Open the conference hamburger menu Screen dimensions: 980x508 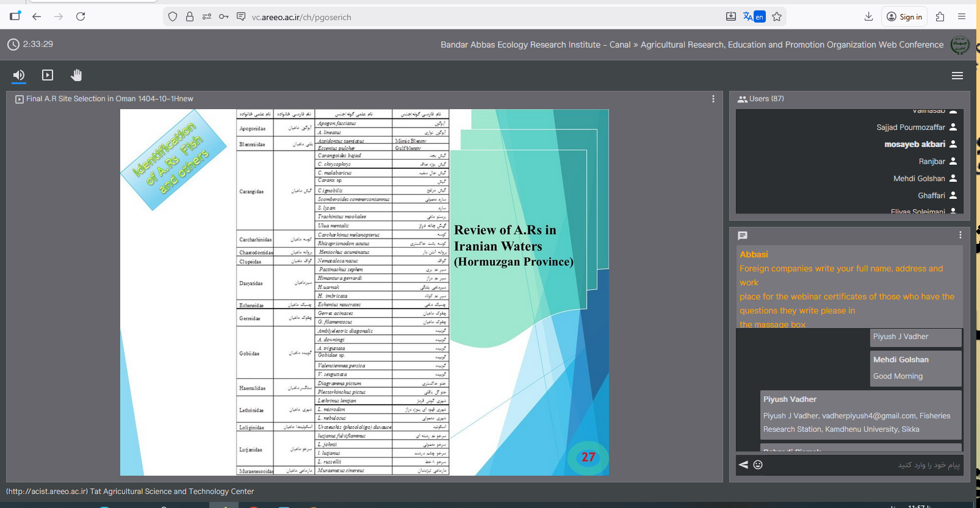(957, 76)
